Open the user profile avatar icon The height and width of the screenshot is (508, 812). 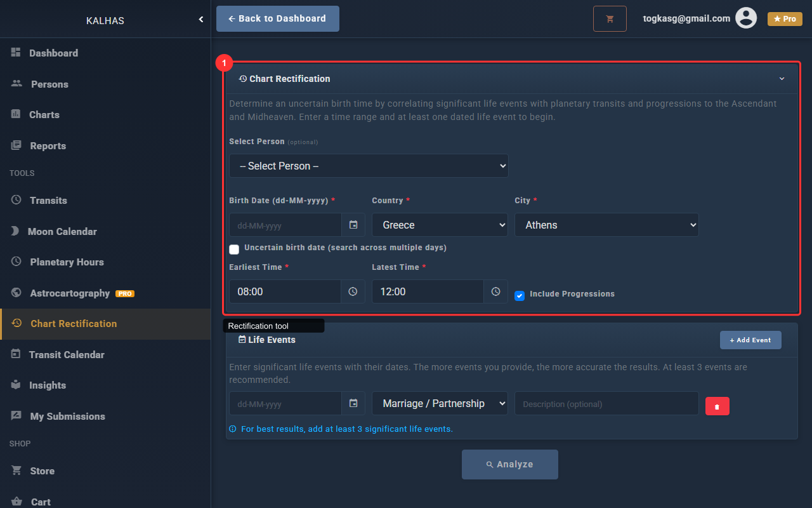tap(746, 18)
